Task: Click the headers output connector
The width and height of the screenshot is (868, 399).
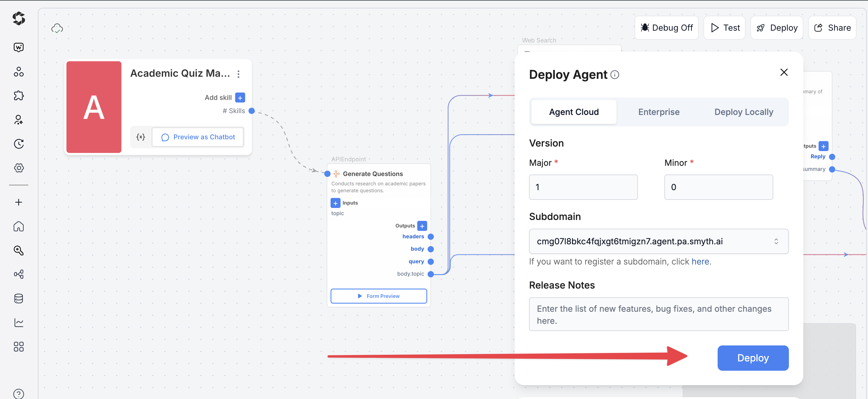Action: pyautogui.click(x=431, y=237)
